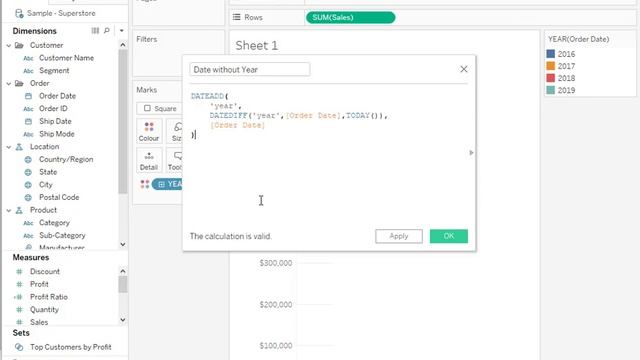Click the Ship Date calendar icon
The width and height of the screenshot is (640, 360).
(x=28, y=122)
